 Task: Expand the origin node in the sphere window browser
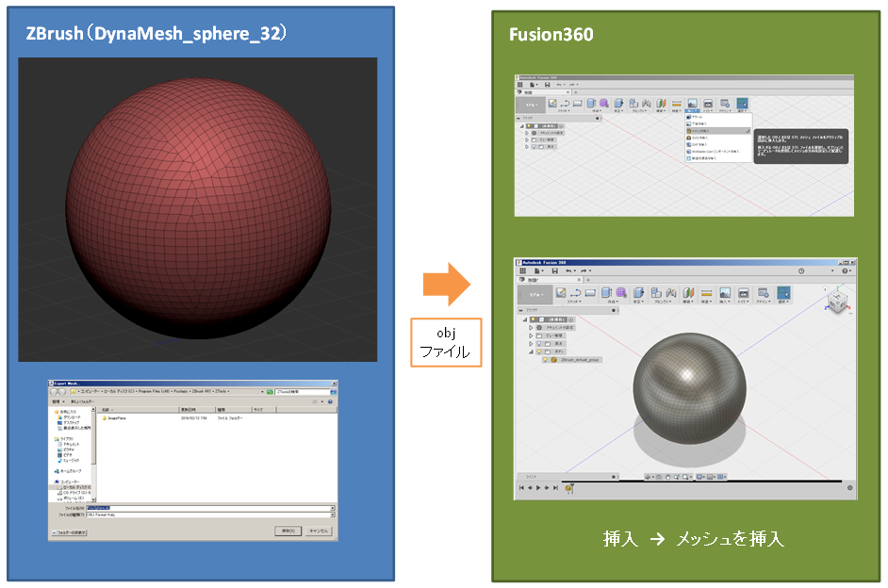pyautogui.click(x=531, y=344)
